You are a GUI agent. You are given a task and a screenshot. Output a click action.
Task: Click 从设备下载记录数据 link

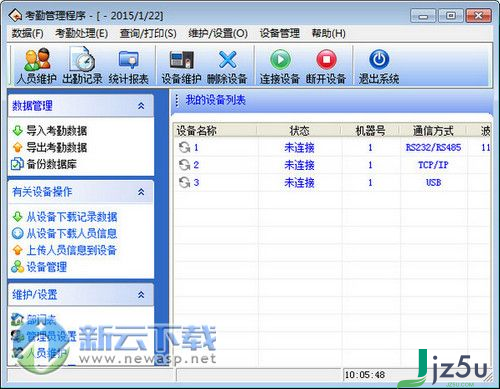coord(72,217)
